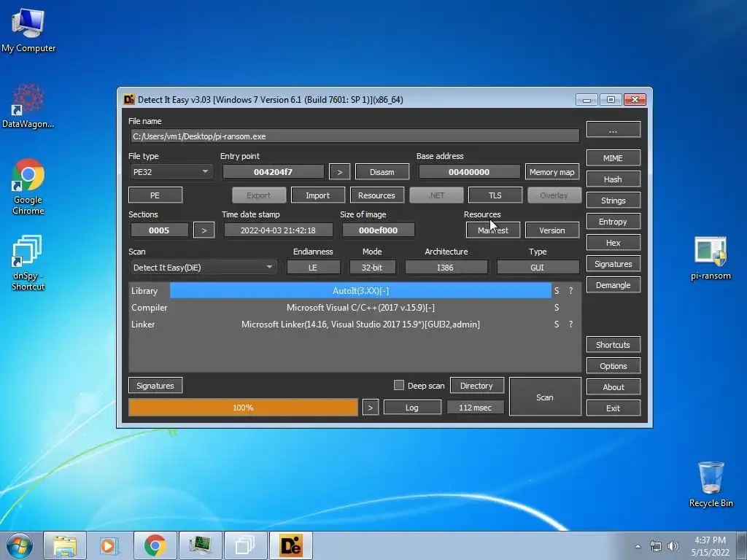747x560 pixels.
Task: Open the Resources button next to Import
Action: [377, 195]
